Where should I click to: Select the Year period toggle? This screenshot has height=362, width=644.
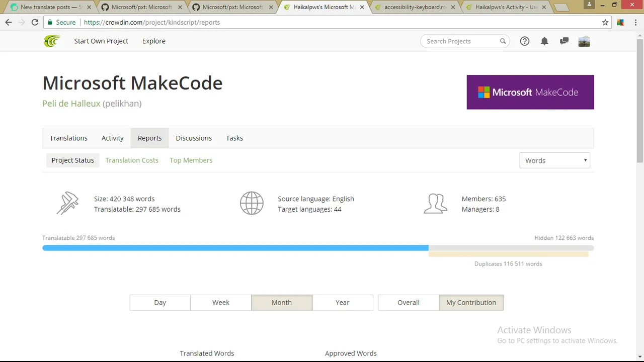tap(343, 302)
